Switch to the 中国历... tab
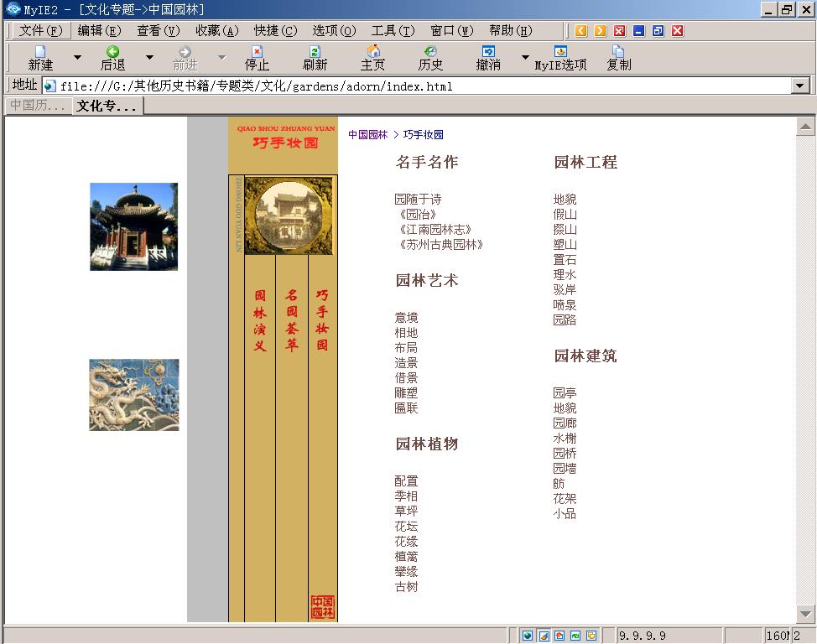Image resolution: width=817 pixels, height=644 pixels. click(38, 106)
